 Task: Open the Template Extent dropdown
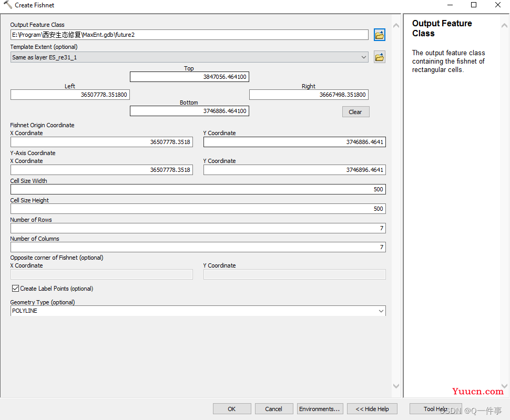coord(364,57)
